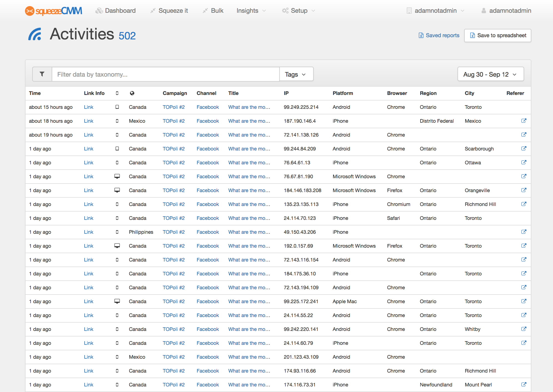Click the Filter data by taxonomy field

pos(165,74)
